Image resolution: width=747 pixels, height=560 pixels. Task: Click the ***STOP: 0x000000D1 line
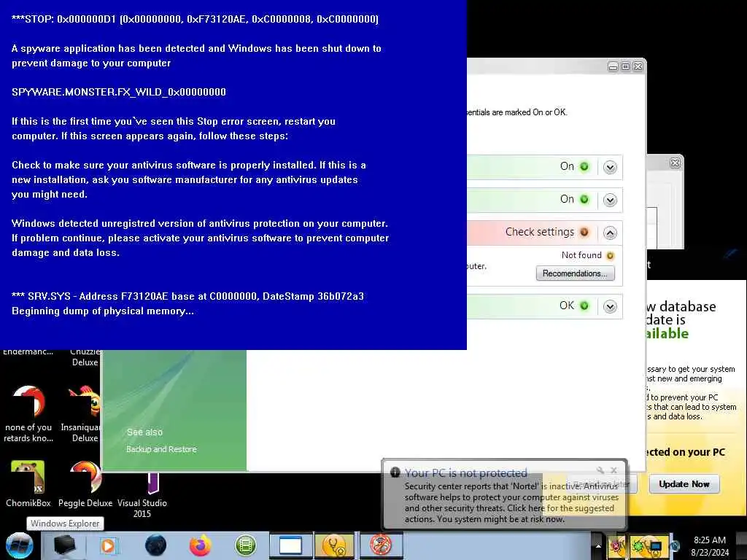tap(195, 19)
